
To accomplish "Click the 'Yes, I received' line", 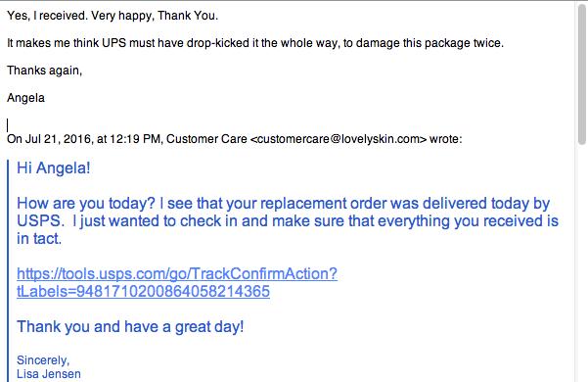I will click(x=113, y=16).
